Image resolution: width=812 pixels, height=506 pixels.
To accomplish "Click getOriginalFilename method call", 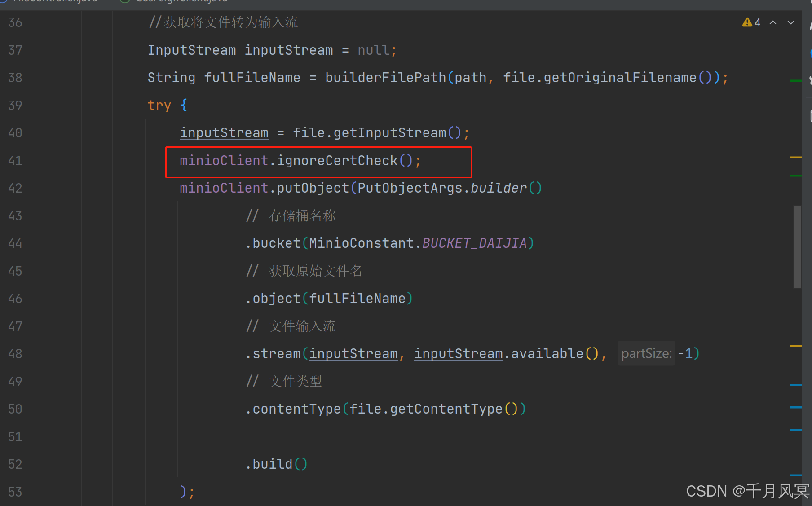I will click(620, 78).
